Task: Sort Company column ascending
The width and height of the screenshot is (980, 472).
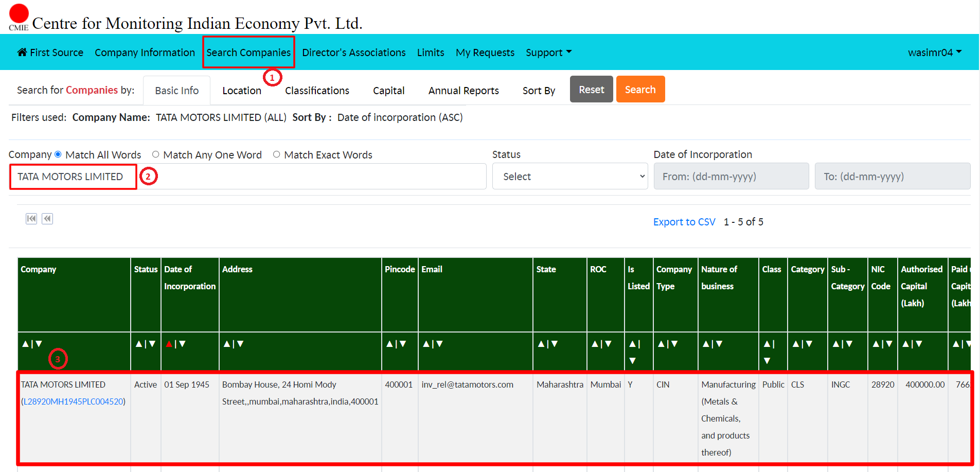Action: (x=26, y=344)
